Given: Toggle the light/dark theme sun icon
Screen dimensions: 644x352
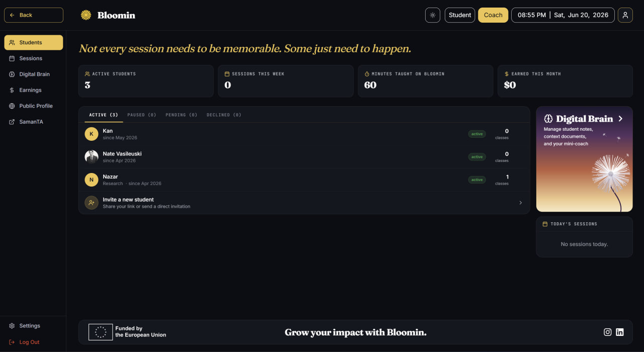Looking at the screenshot, I should (433, 15).
